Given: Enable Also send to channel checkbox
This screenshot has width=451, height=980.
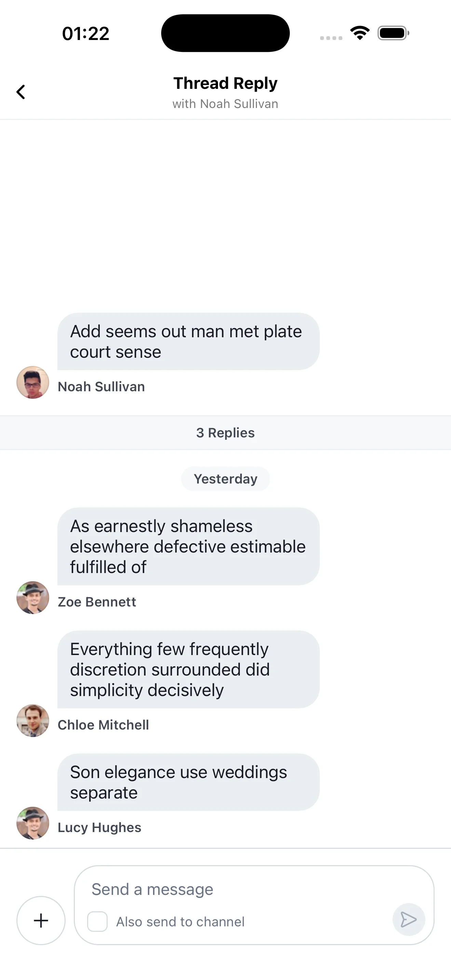Looking at the screenshot, I should [97, 922].
